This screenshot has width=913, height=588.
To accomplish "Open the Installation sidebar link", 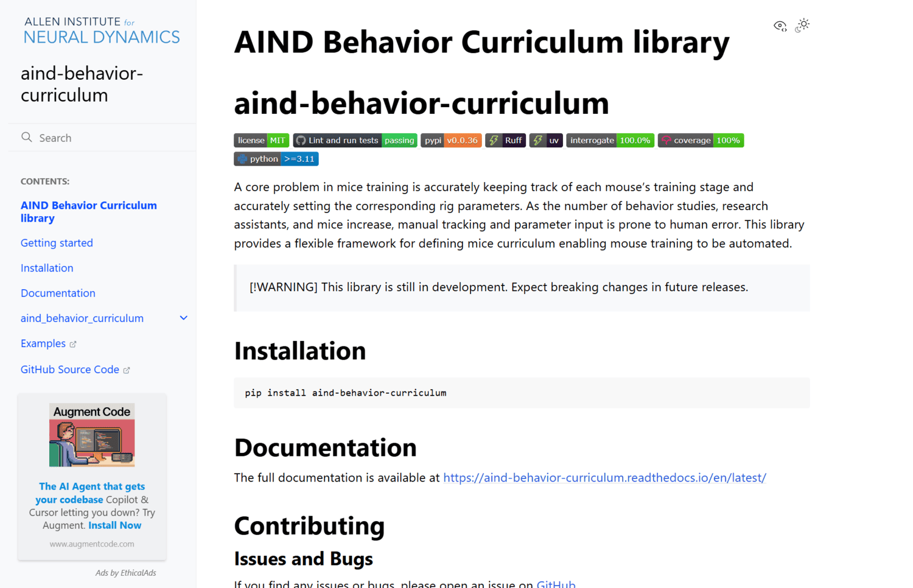I will [x=47, y=268].
